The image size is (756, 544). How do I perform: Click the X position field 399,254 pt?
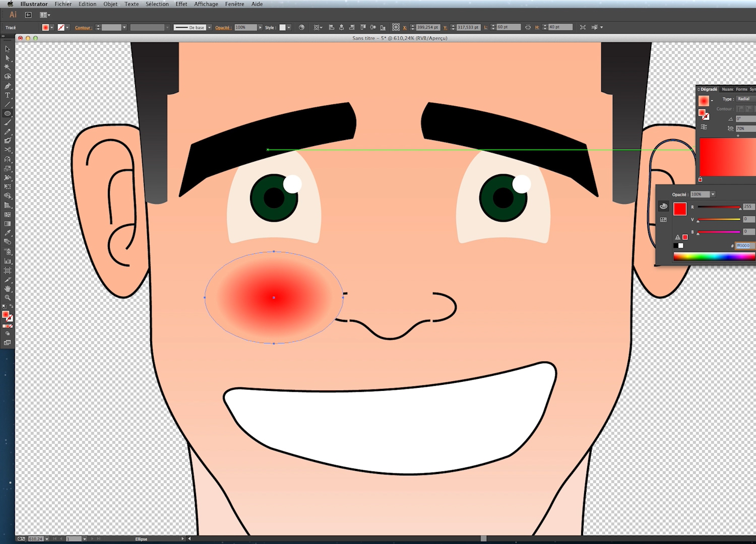coord(427,27)
